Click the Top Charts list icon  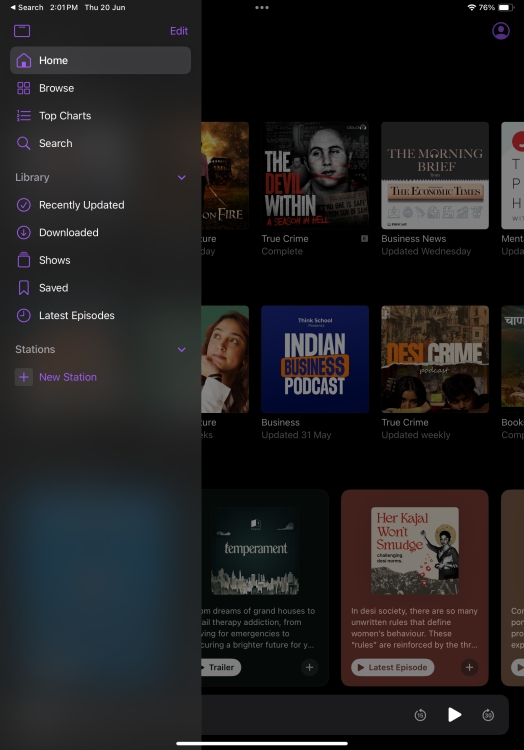tap(23, 116)
